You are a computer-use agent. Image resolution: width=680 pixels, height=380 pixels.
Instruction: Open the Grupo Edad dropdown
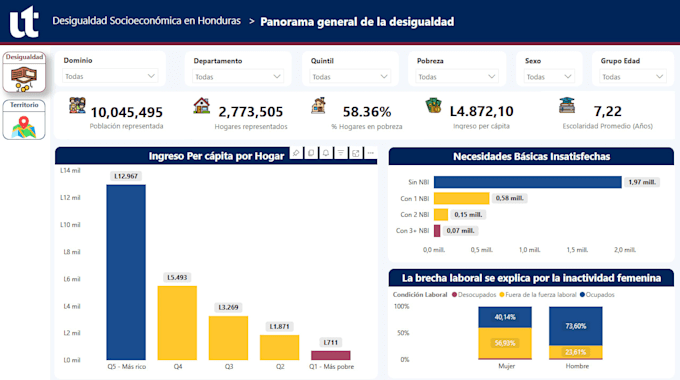pyautogui.click(x=633, y=77)
